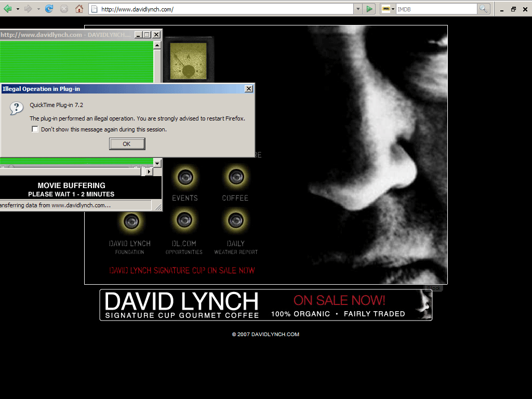
Task: Restore down the main Firefox window
Action: pyautogui.click(x=513, y=9)
